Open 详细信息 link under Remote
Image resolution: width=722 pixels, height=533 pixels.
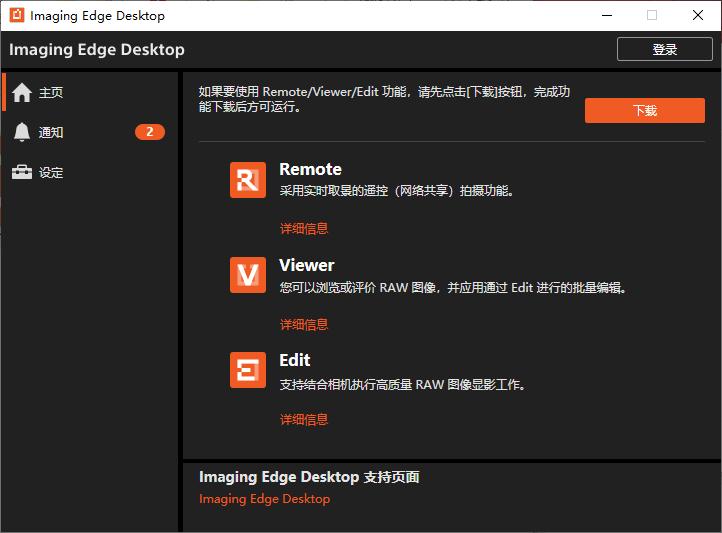coord(304,228)
